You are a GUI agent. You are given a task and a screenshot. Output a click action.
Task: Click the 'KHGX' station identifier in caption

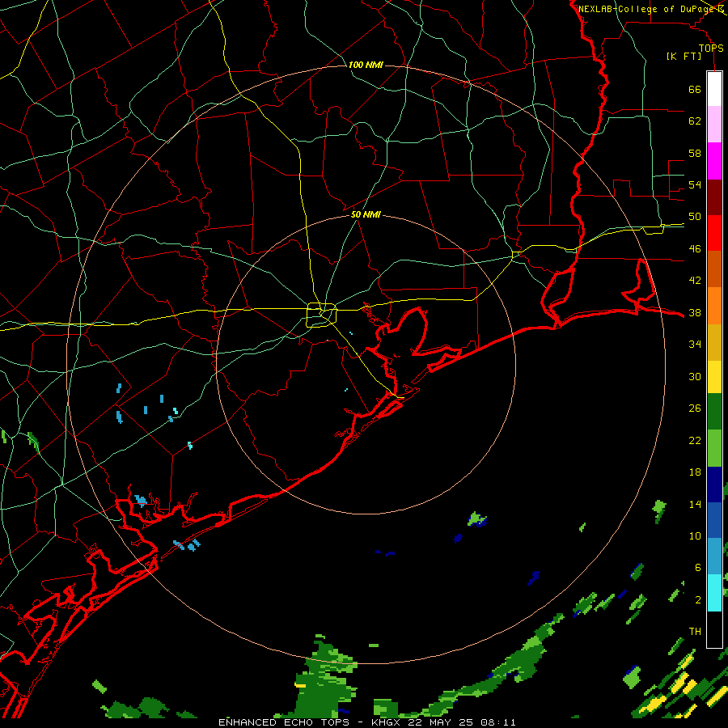coord(386,722)
